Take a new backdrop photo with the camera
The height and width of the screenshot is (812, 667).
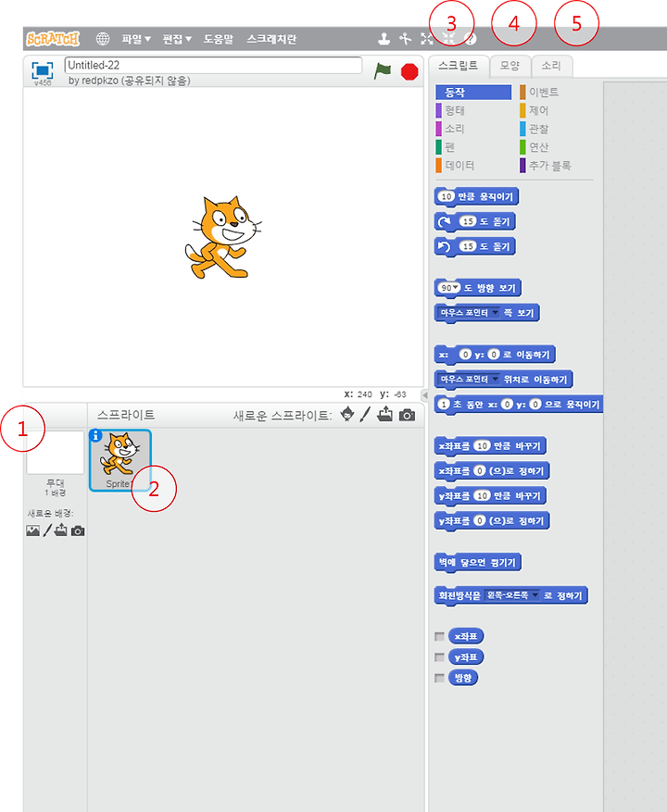pyautogui.click(x=78, y=531)
